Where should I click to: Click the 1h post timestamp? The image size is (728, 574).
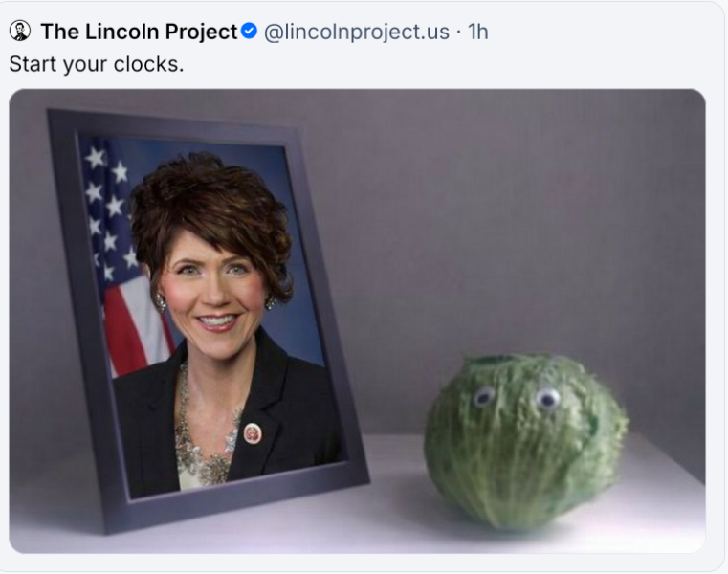(x=476, y=32)
